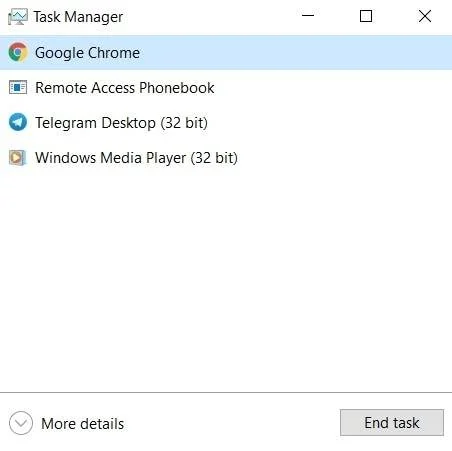
Task: Close the Task Manager window
Action: coord(425,16)
